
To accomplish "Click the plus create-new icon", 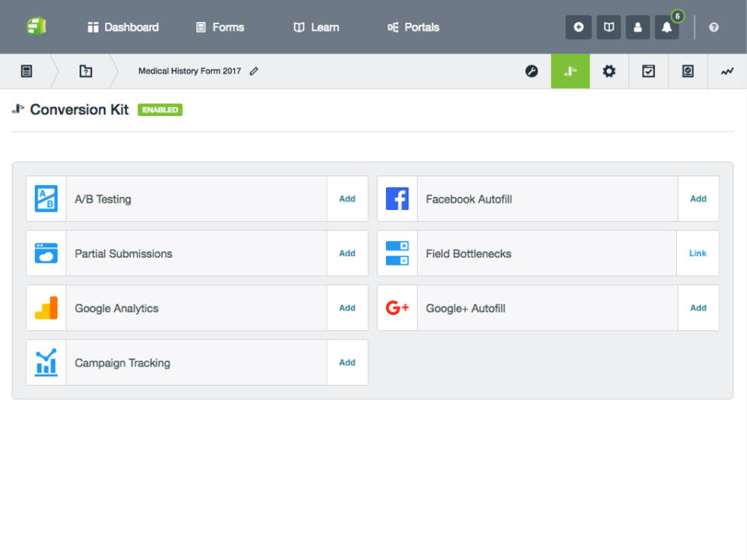I will tap(578, 27).
